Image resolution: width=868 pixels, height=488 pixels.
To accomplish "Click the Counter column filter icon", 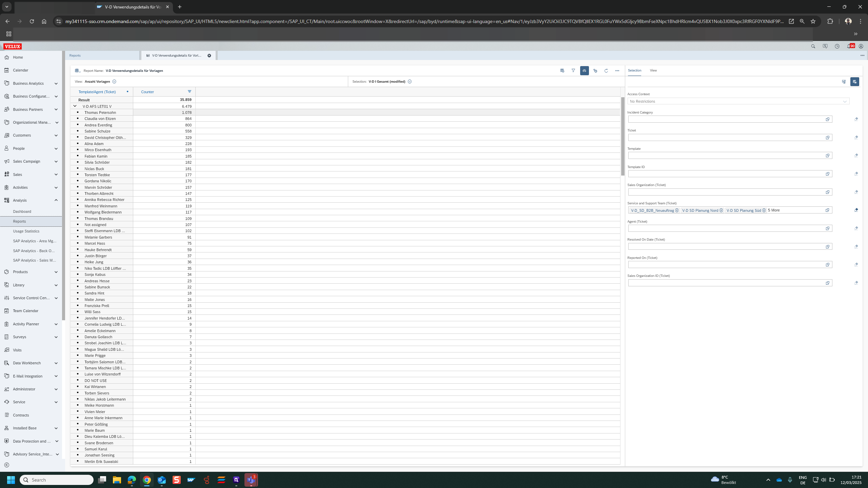I will click(x=189, y=91).
